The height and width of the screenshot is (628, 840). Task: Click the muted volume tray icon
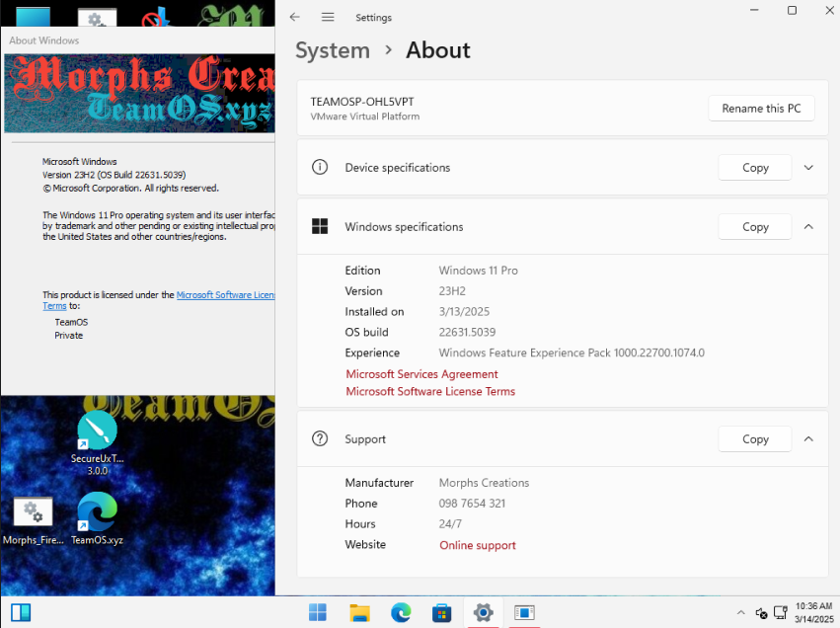pyautogui.click(x=761, y=612)
